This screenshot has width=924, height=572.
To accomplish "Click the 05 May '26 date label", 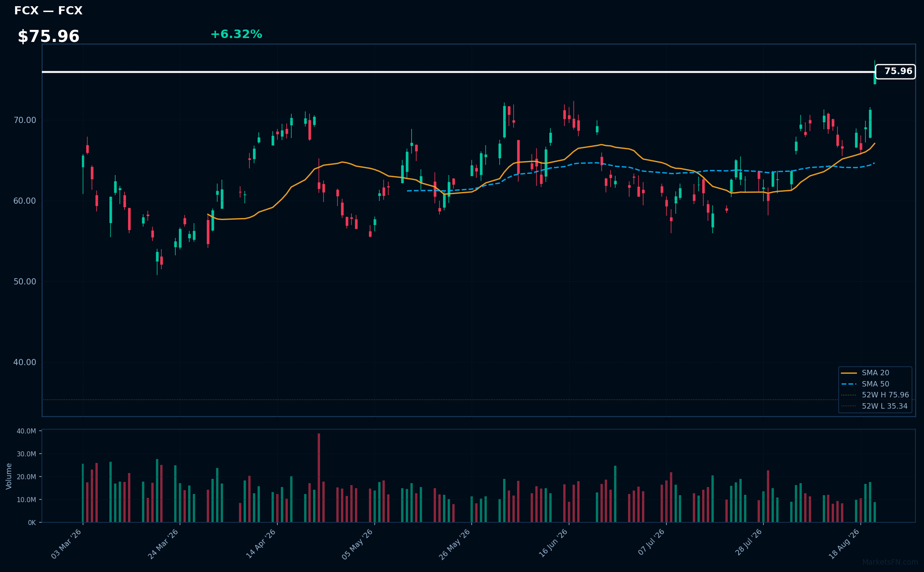I will pos(358,544).
